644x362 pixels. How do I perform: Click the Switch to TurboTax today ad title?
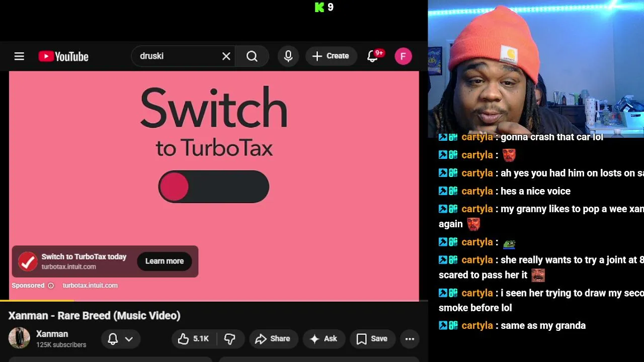[x=84, y=256]
